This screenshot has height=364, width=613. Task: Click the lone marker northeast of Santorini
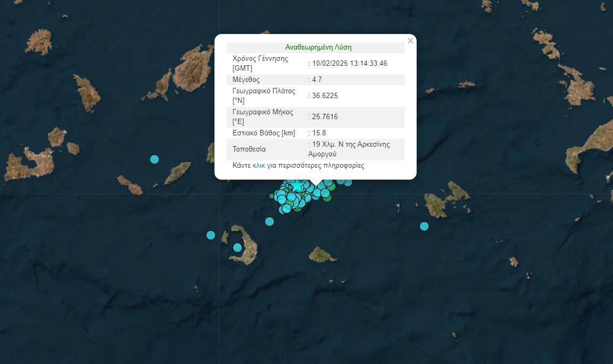point(270,222)
